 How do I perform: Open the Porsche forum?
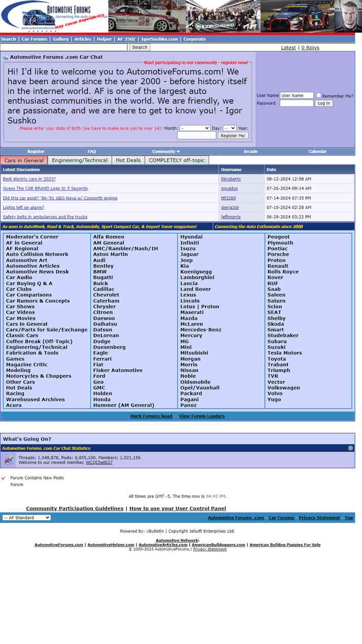point(278,254)
